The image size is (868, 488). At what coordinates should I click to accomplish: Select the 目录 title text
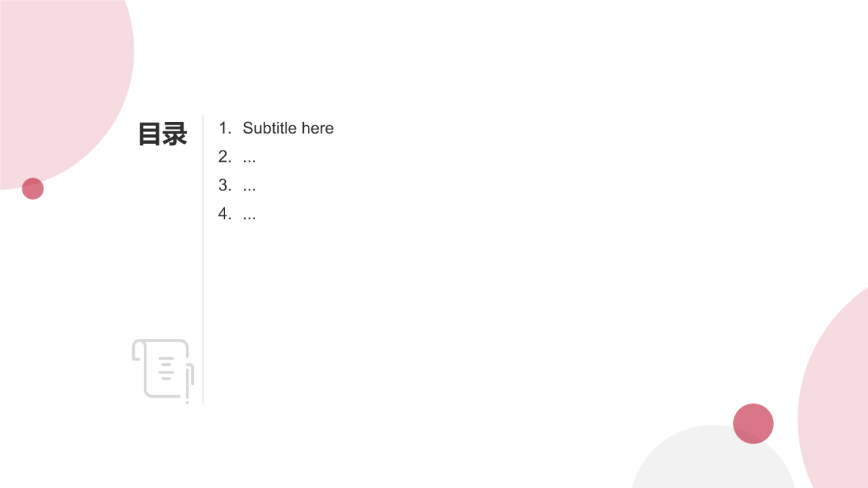pyautogui.click(x=163, y=134)
